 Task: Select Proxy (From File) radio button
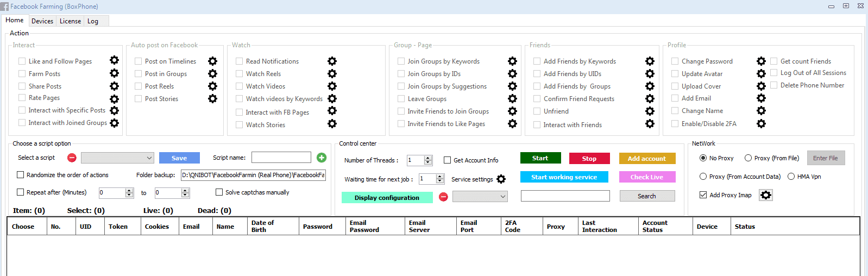click(748, 158)
